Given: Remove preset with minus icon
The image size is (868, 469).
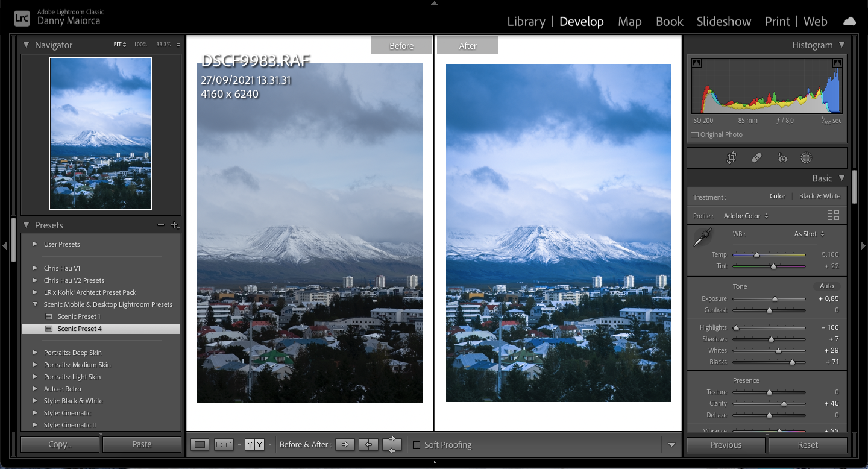Looking at the screenshot, I should click(160, 225).
